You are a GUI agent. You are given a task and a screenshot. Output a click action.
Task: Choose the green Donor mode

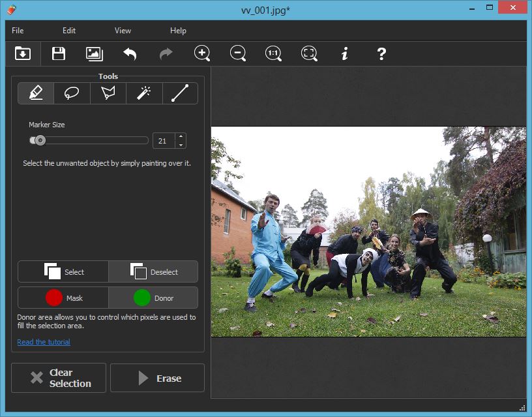pyautogui.click(x=153, y=298)
